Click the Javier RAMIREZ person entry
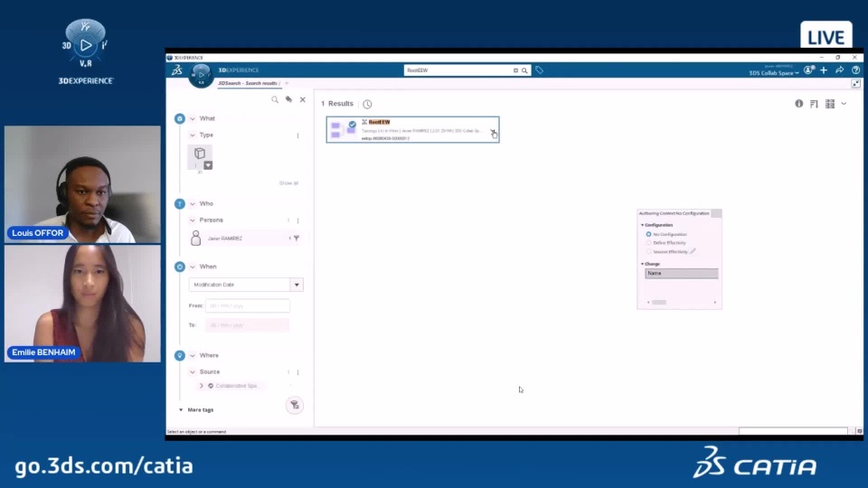 tap(225, 239)
